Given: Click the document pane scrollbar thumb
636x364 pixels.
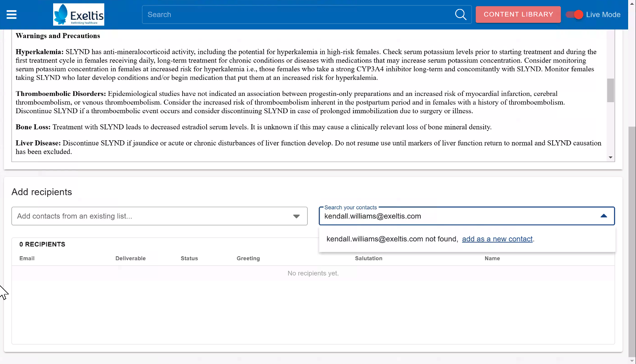Looking at the screenshot, I should point(610,90).
